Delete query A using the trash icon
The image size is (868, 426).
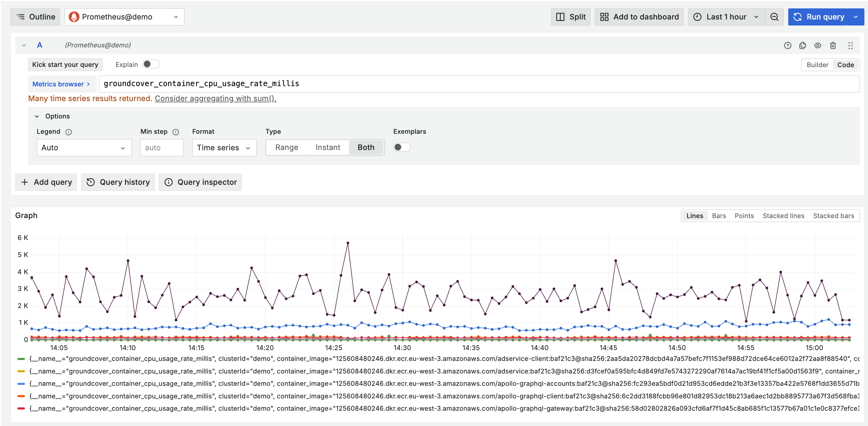(x=833, y=45)
